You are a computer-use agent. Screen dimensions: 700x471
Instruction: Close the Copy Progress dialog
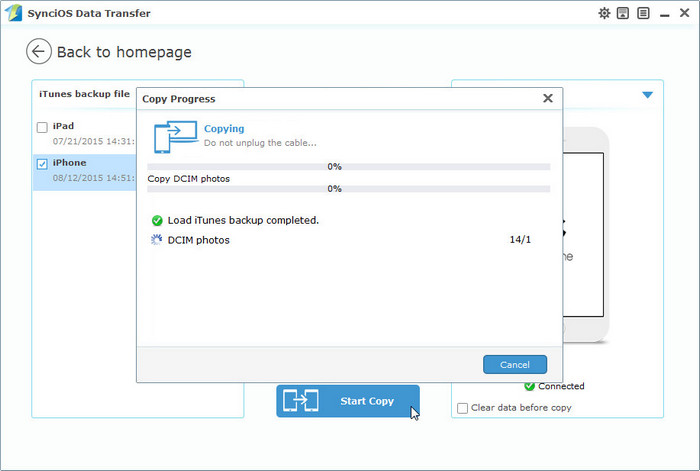[548, 98]
